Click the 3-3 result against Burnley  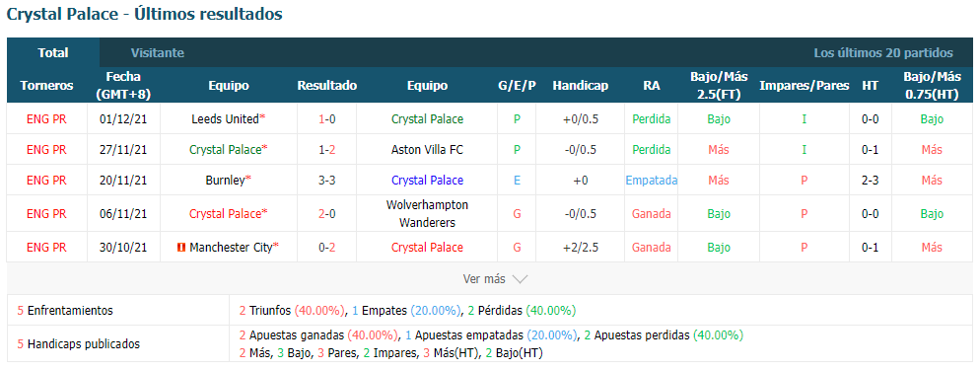click(327, 180)
